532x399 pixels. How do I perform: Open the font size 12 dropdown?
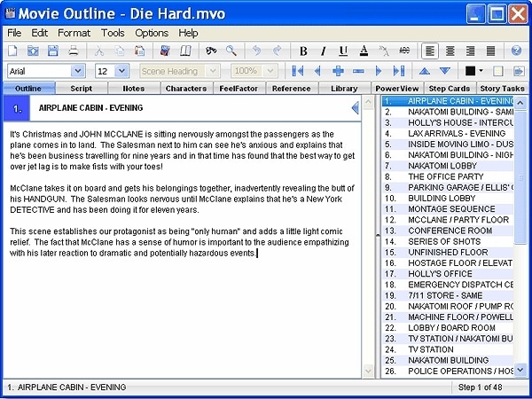tap(121, 71)
